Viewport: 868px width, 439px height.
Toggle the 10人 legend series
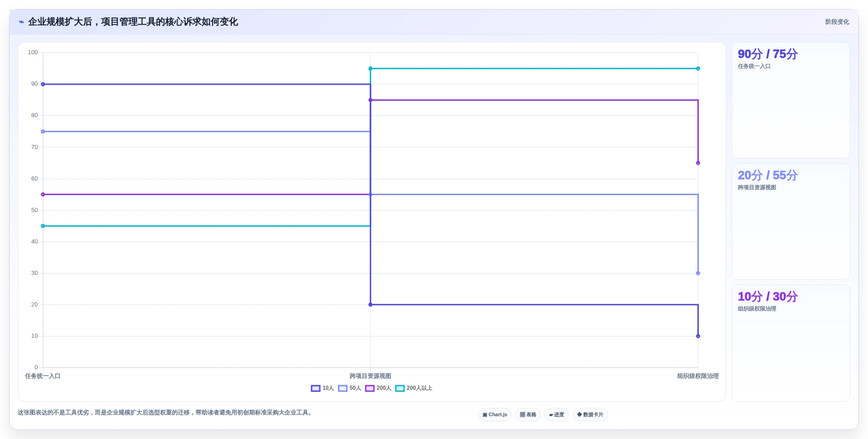[x=322, y=388]
